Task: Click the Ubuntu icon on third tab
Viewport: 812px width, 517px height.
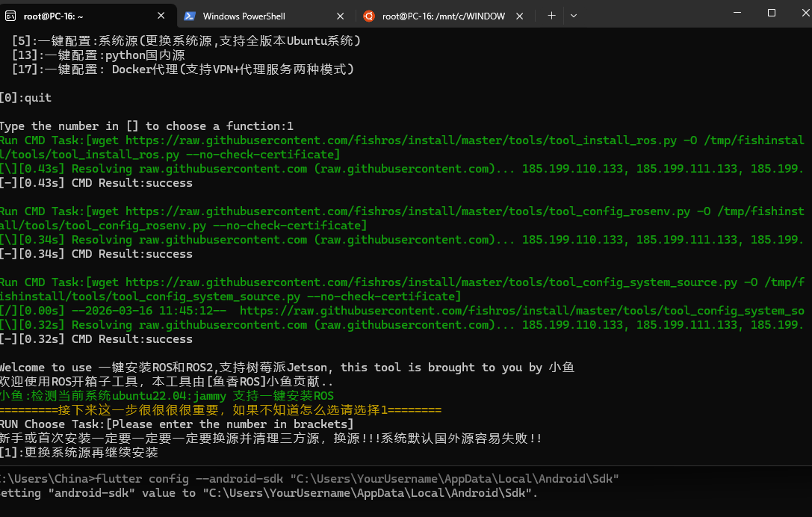Action: click(x=369, y=16)
